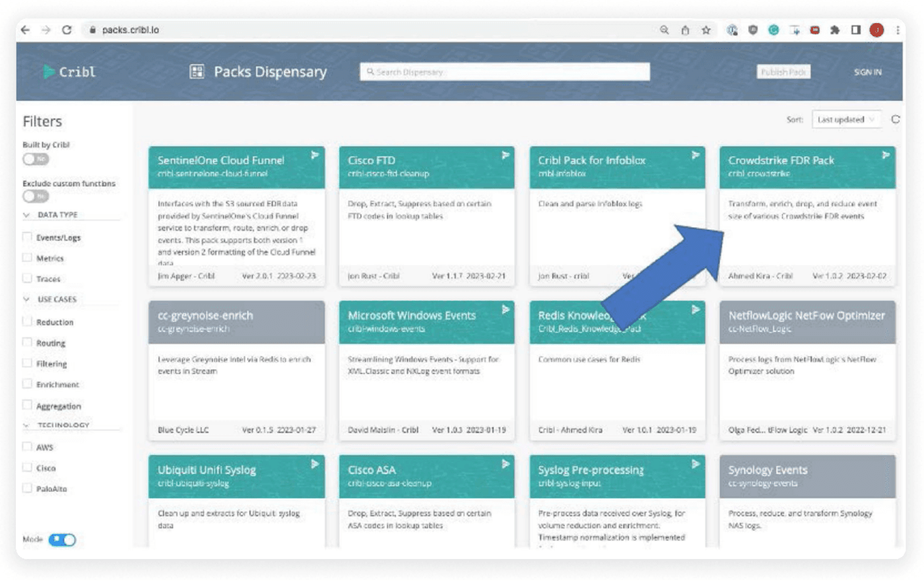Click the flag icon on Cisco ASA card
Screen dimensions: 924x581
coord(505,464)
